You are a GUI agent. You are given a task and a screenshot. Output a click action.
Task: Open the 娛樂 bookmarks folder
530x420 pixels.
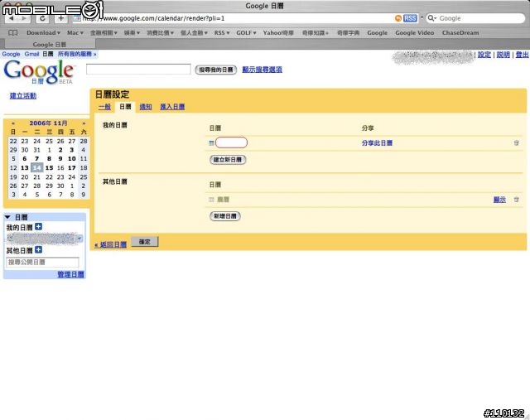(132, 33)
